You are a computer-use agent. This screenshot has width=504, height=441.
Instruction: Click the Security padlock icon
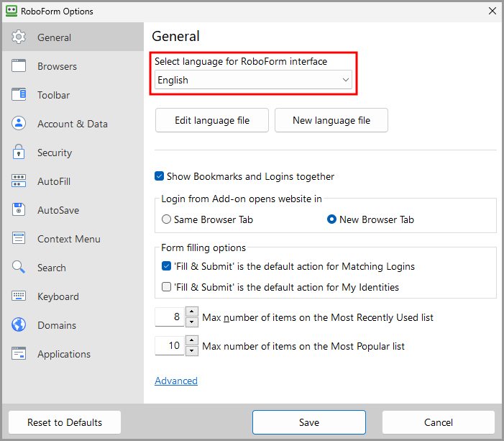19,152
